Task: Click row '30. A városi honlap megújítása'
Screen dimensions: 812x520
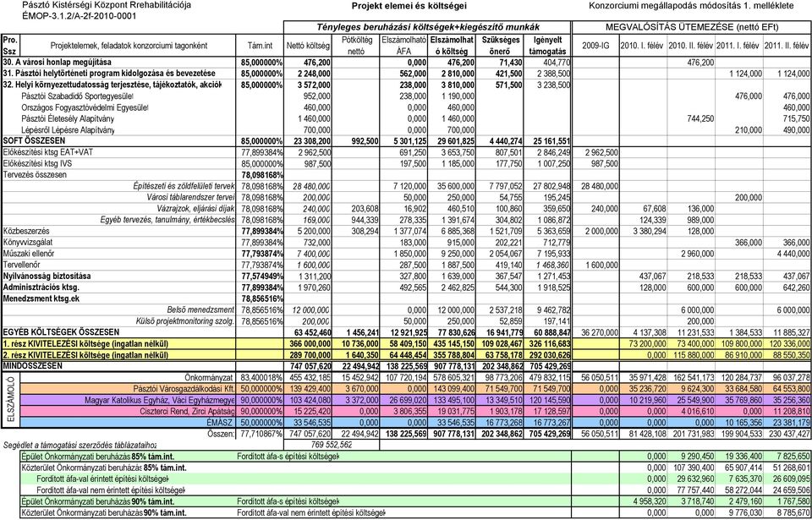Action: (57, 63)
